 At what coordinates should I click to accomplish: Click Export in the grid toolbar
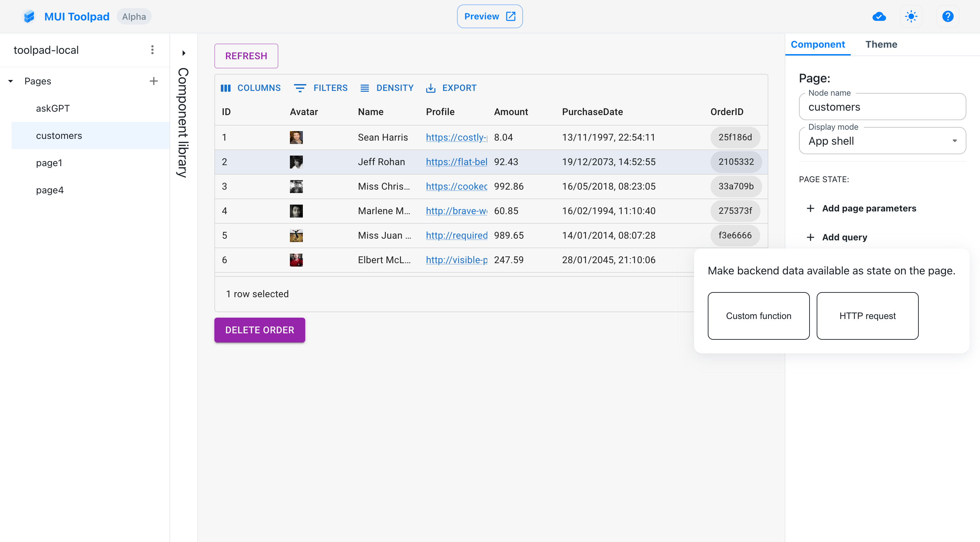(x=451, y=88)
